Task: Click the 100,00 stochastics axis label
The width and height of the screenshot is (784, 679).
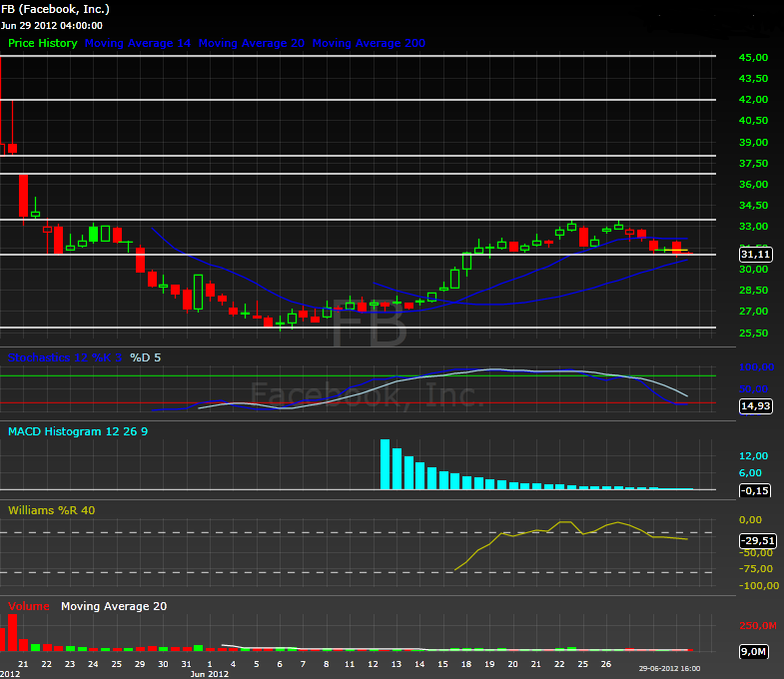Action: 756,367
